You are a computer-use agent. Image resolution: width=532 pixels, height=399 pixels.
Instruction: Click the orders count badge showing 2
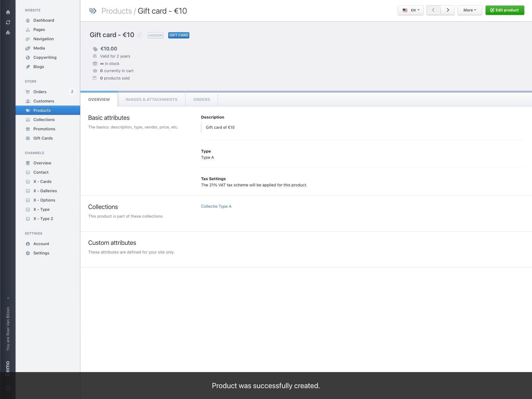[72, 92]
